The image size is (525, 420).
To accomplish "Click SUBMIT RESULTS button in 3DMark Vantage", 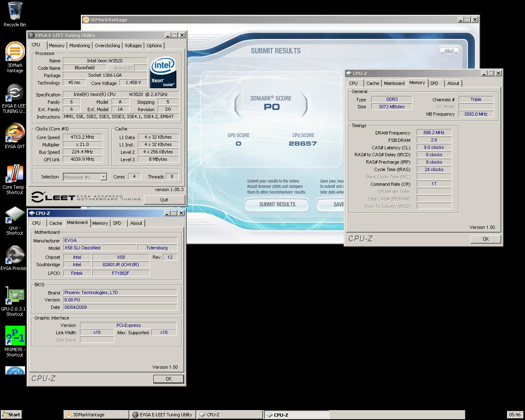I will (x=277, y=204).
